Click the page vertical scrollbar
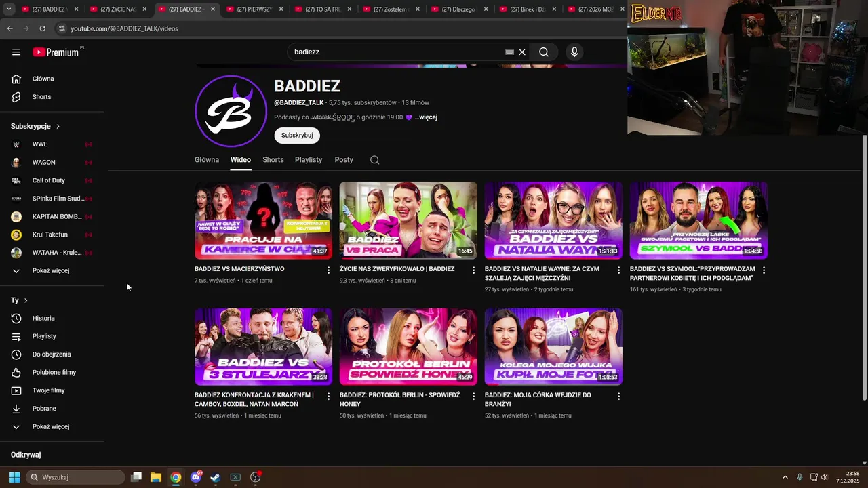The height and width of the screenshot is (488, 868). (x=864, y=267)
